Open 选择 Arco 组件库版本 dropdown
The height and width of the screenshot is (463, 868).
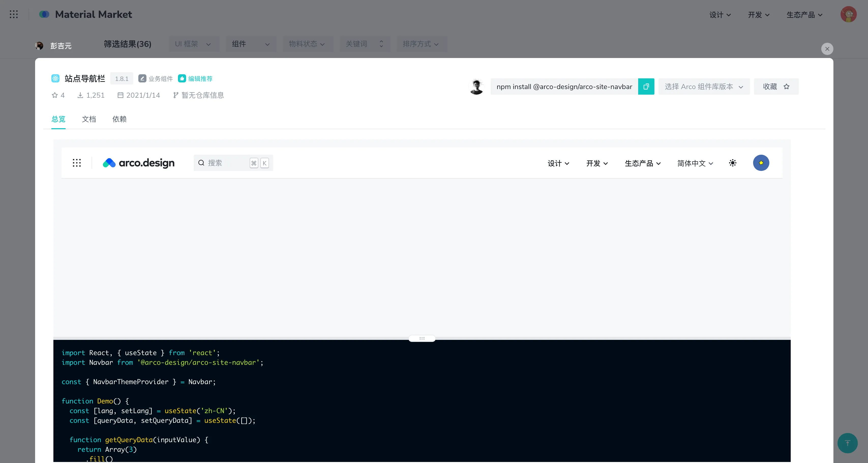tap(704, 87)
